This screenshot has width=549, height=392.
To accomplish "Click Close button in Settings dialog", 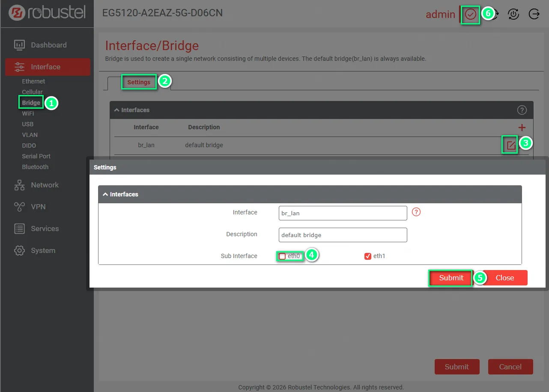I will coord(504,278).
